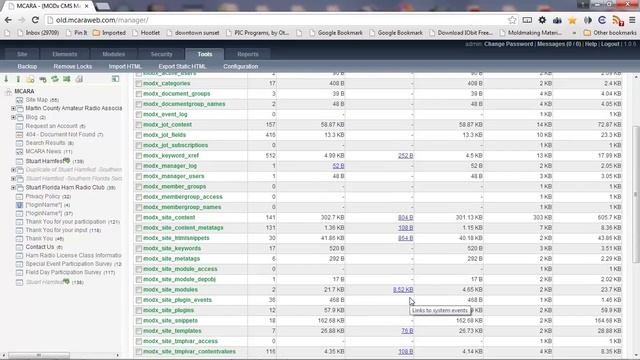Switch to the Security tab

[x=161, y=54]
